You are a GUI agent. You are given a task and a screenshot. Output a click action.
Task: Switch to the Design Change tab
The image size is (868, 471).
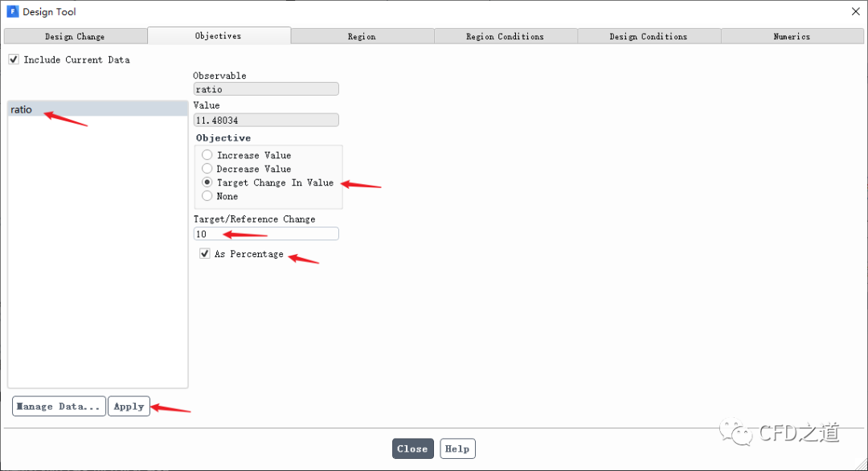coord(75,36)
